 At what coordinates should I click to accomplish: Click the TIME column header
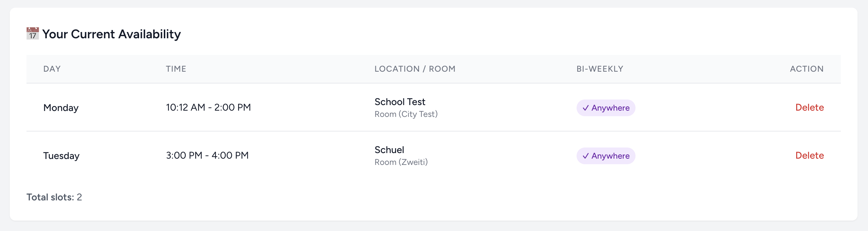[176, 69]
